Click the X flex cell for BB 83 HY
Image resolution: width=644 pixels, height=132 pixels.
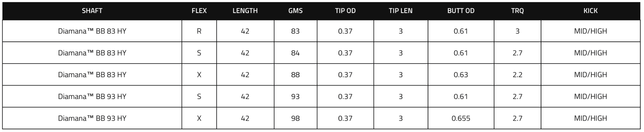point(199,75)
